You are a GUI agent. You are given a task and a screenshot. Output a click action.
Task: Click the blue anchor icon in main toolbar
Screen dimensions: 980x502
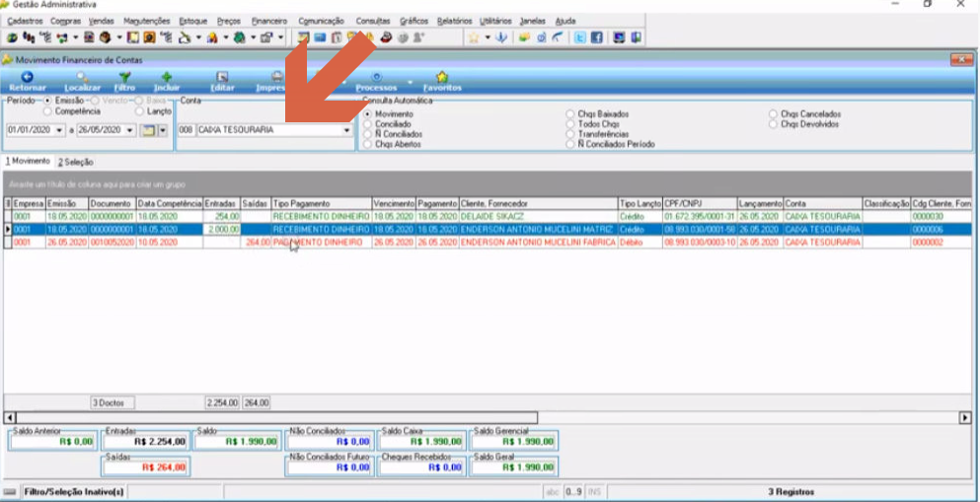pos(500,37)
